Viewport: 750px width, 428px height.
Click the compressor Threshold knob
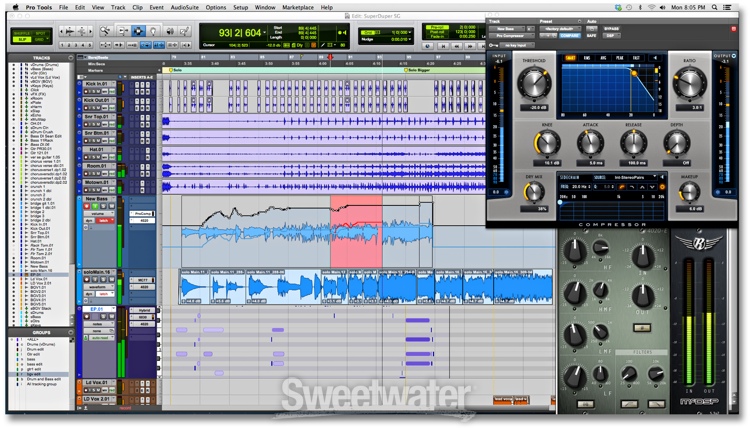click(x=534, y=83)
